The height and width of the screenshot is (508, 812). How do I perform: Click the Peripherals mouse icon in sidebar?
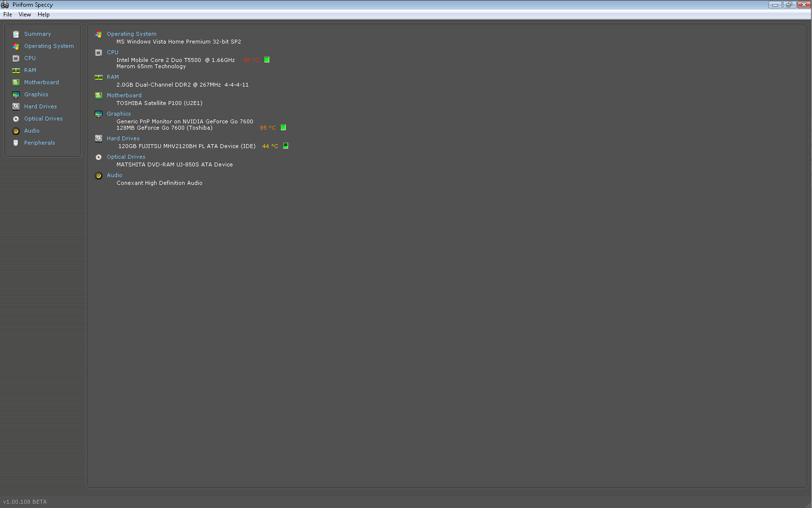pyautogui.click(x=16, y=143)
